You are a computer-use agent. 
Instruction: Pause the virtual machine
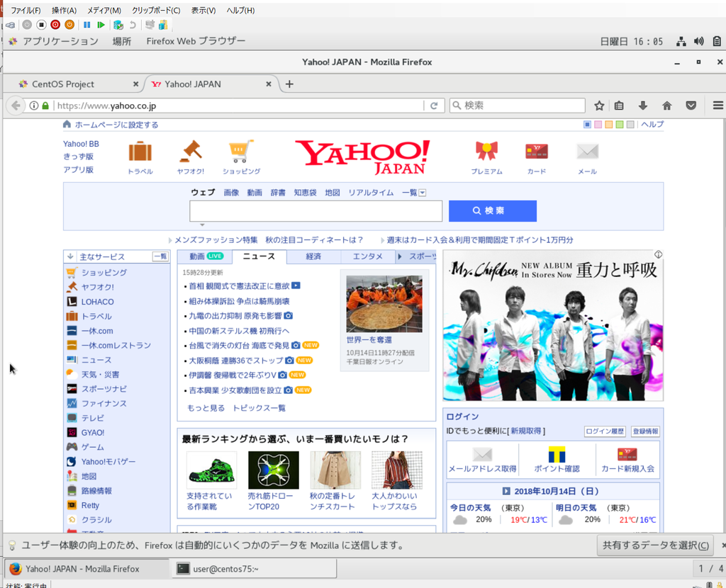click(x=87, y=25)
